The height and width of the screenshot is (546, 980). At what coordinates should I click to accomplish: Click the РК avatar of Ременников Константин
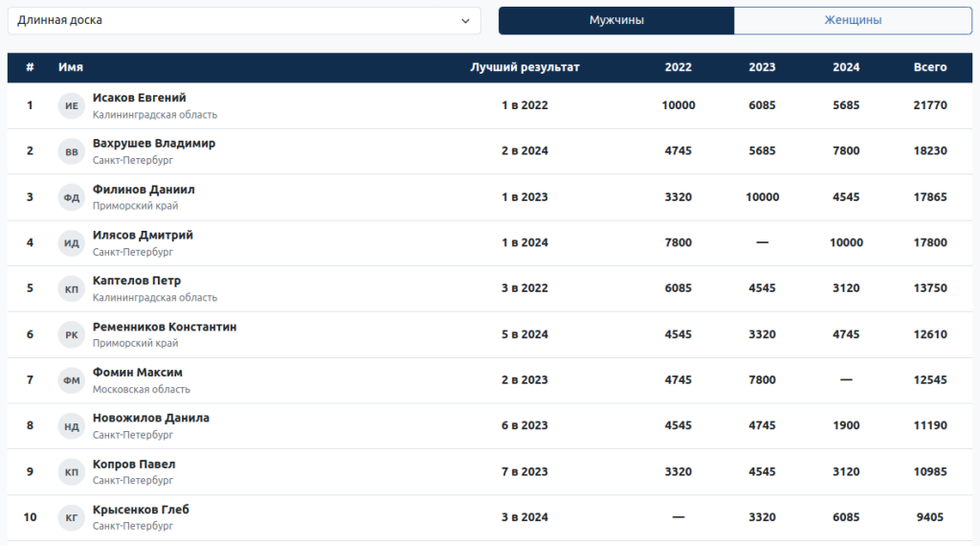72,335
